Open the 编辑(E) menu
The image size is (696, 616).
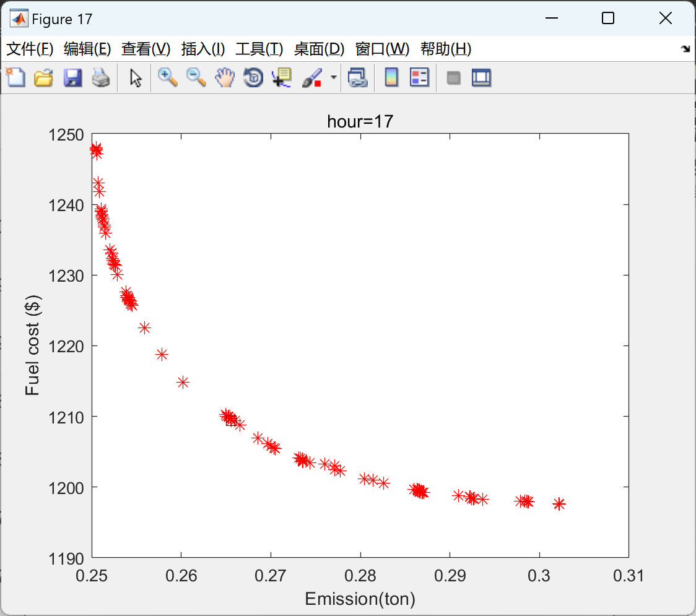pyautogui.click(x=87, y=48)
